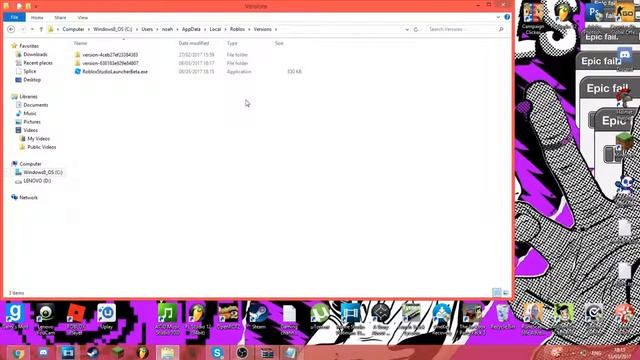Viewport: 640px width, 360px height.
Task: Go back with the Back arrow
Action: pos(11,29)
